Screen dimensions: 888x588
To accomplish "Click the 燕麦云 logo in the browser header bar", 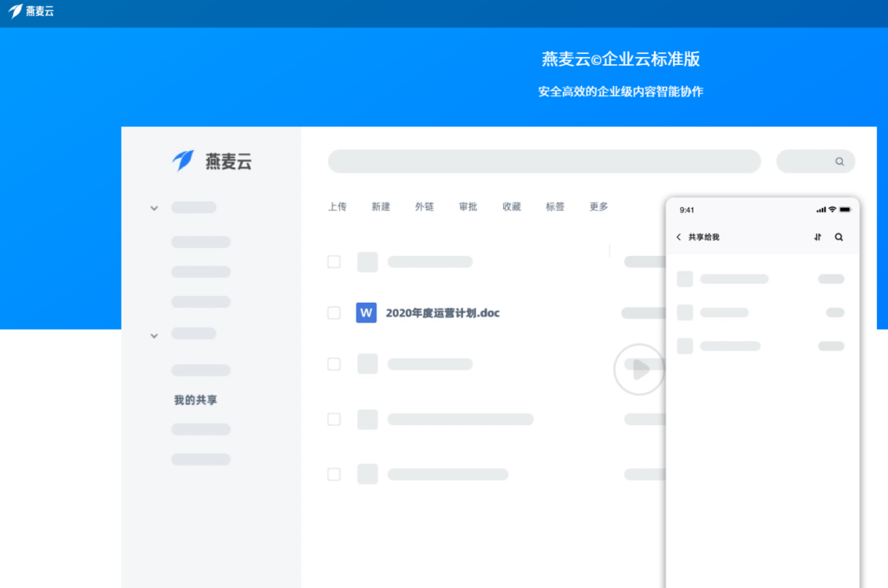I will tap(32, 12).
